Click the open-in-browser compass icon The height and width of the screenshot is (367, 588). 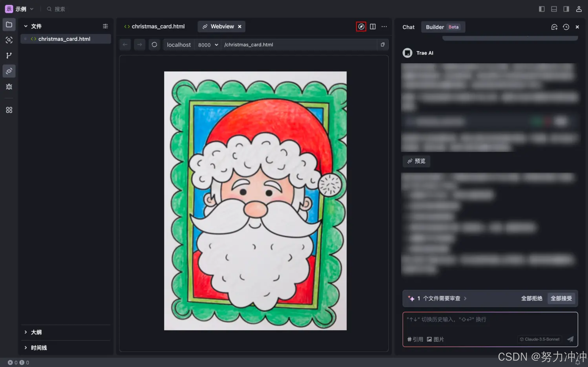coord(361,27)
